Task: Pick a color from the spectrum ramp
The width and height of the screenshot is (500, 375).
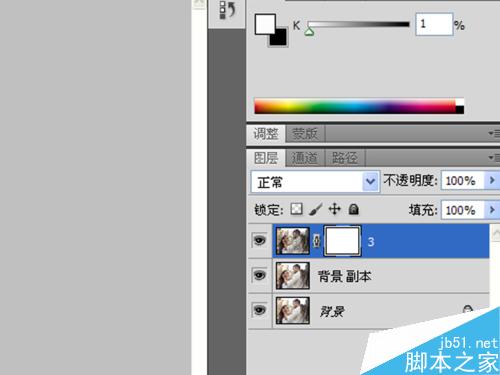Action: click(x=359, y=106)
